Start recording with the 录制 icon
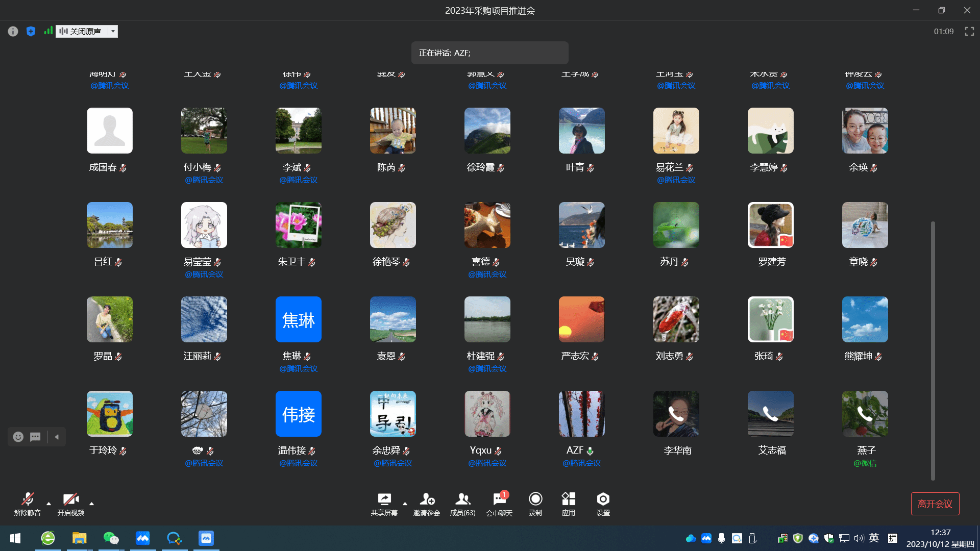 point(535,504)
